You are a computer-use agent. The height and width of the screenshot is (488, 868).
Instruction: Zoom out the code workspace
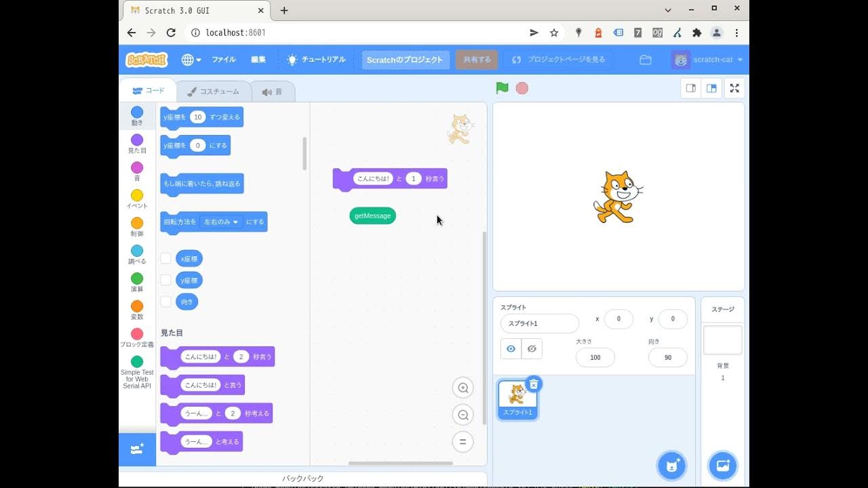463,415
